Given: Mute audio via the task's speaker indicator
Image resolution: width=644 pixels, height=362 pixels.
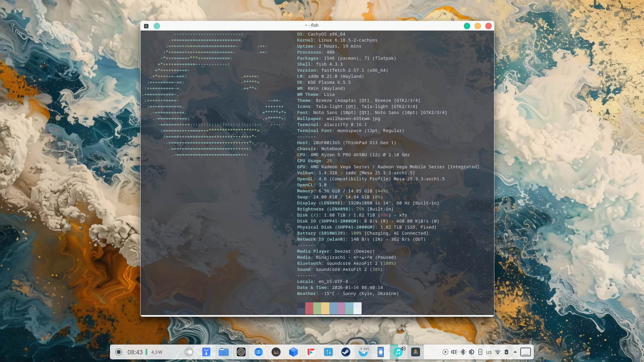Looking at the screenshot, I should [x=404, y=349].
